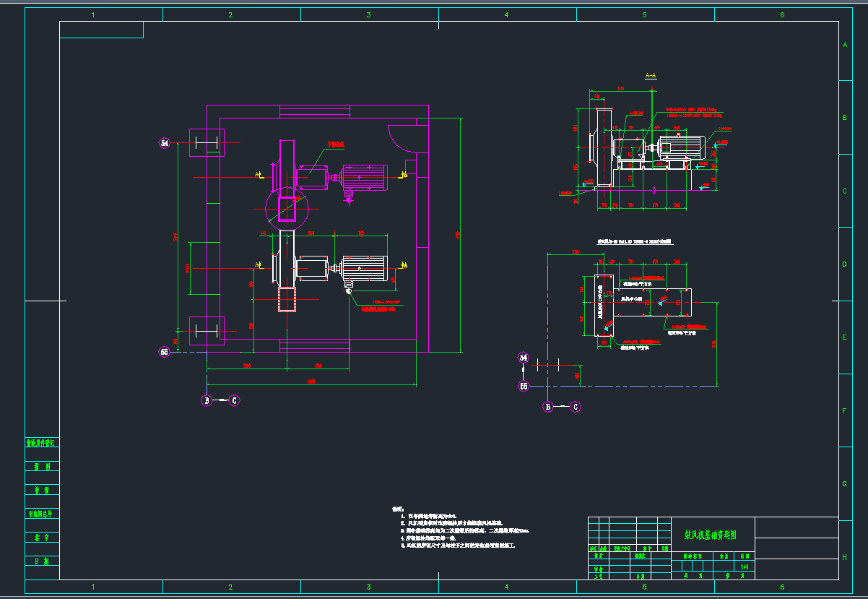Select grid bubble 54 in the foundation detail
Image resolution: width=868 pixels, height=599 pixels.
tap(524, 358)
